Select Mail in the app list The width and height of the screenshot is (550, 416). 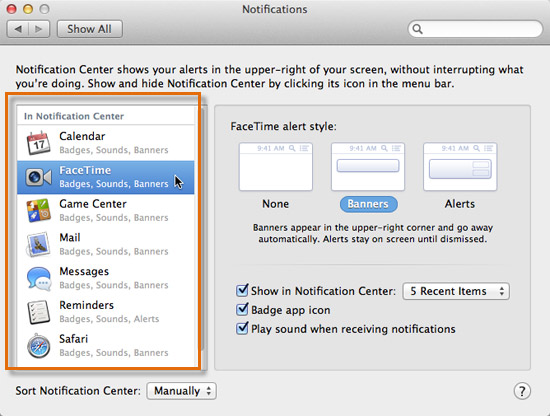pyautogui.click(x=106, y=244)
